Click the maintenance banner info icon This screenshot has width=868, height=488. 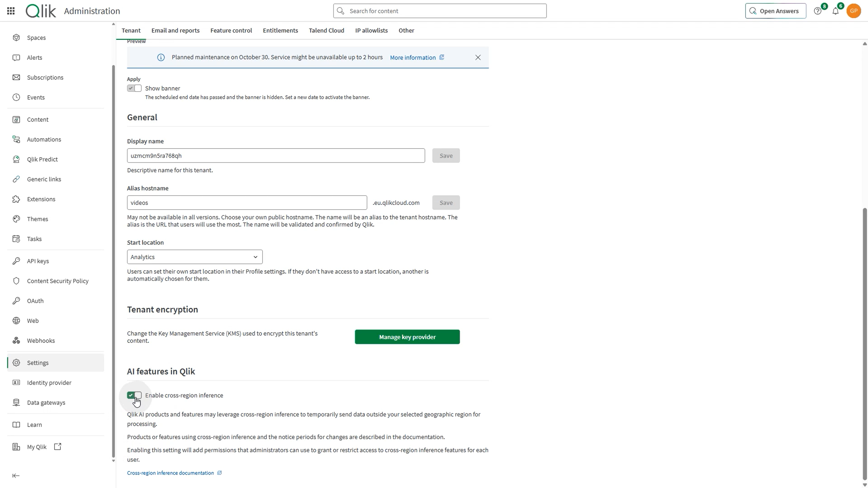[161, 58]
